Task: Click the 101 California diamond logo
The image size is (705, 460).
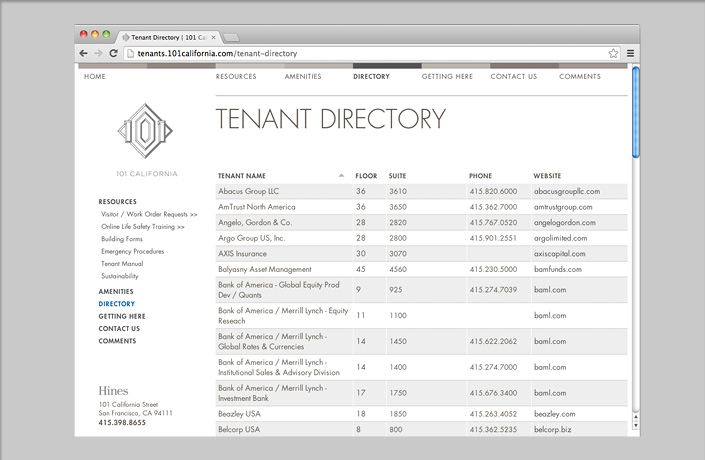Action: 146,132
